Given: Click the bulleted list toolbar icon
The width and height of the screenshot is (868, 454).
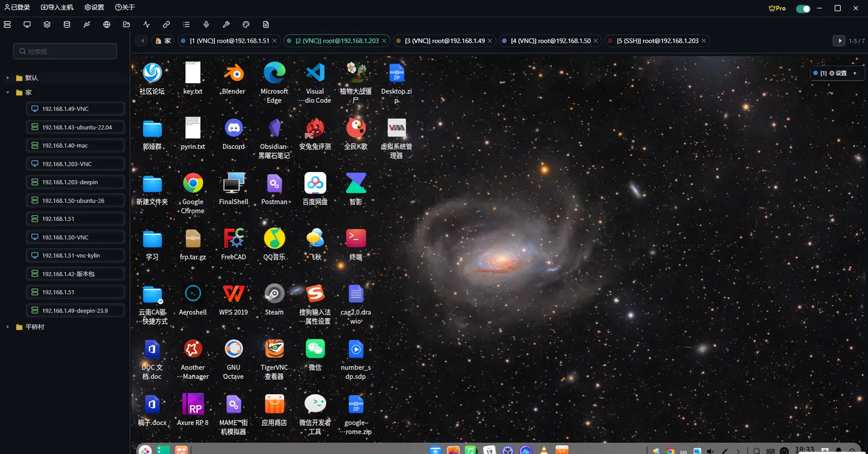Looking at the screenshot, I should tap(186, 25).
